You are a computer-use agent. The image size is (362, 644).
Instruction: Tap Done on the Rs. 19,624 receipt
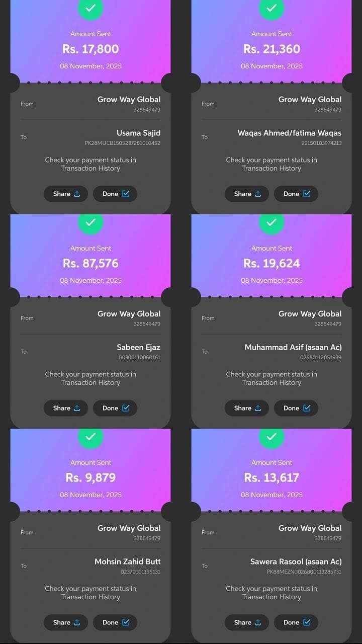296,408
